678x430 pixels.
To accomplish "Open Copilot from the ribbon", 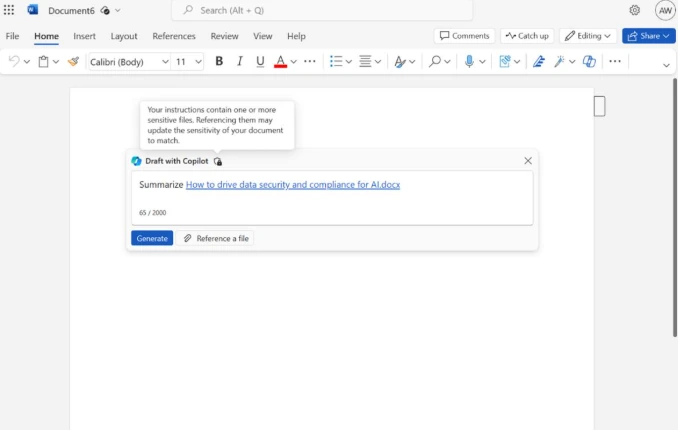I will pos(589,61).
